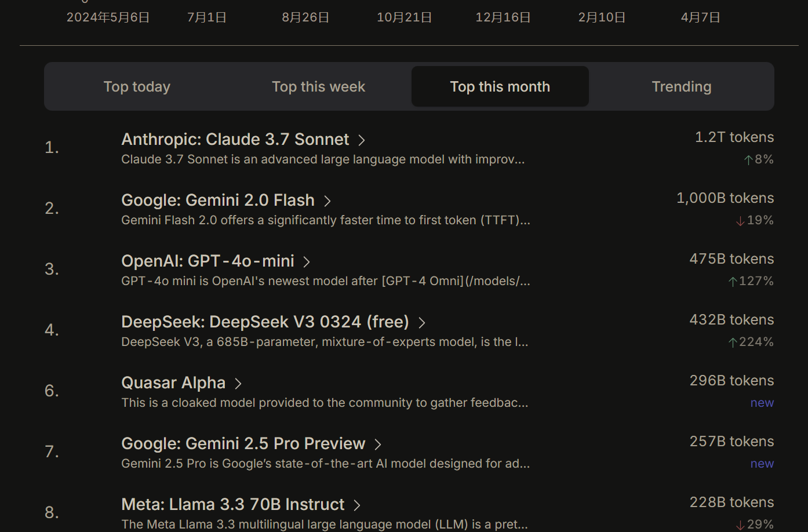Click the down arrow beside 19%

tap(740, 221)
